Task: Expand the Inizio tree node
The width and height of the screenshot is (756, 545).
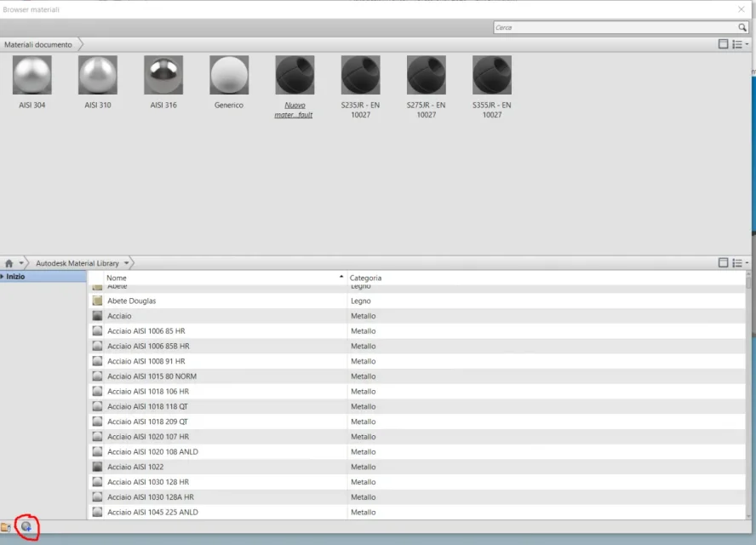Action: 3,276
